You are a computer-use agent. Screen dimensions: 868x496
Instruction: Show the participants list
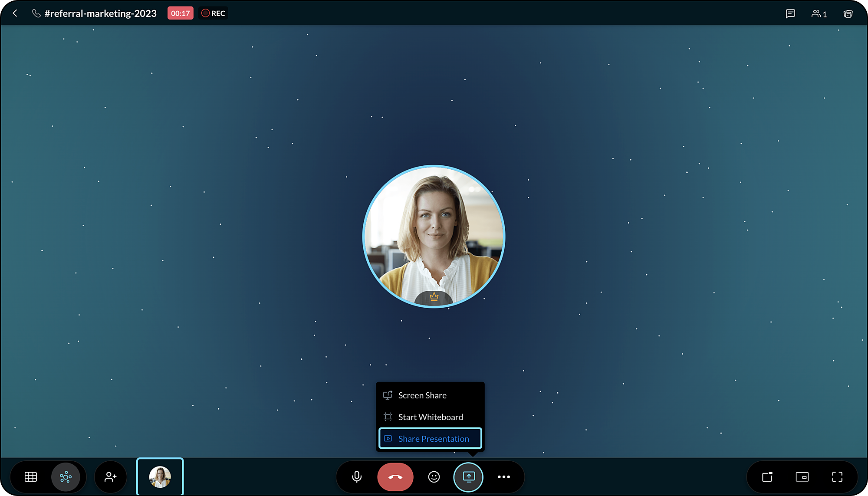819,14
